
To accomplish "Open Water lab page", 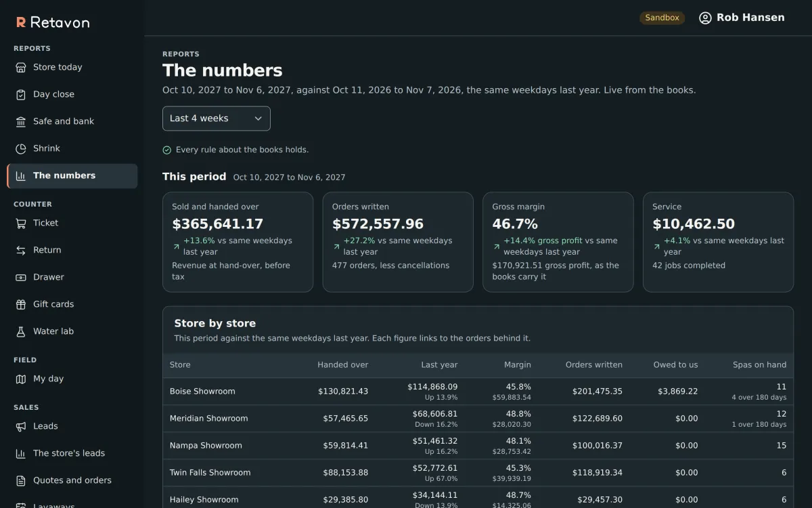I will [x=72, y=331].
